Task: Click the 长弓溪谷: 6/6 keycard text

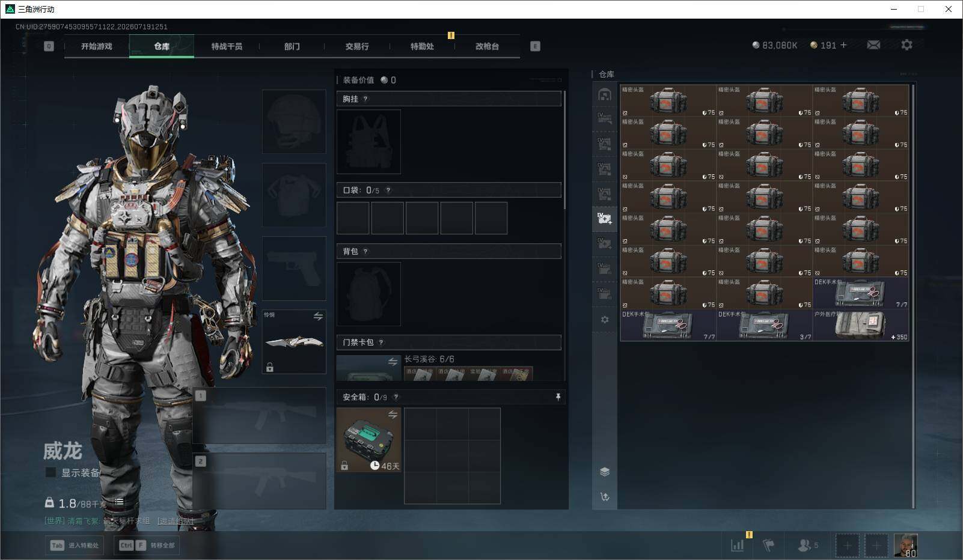Action: click(429, 359)
